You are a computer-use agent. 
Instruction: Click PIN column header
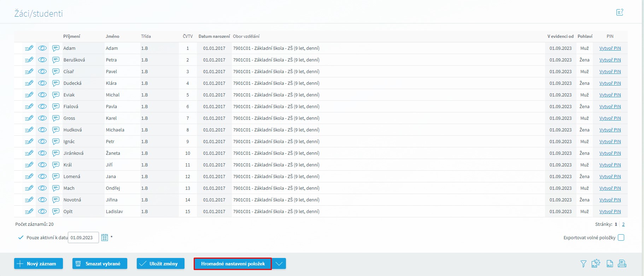(610, 36)
